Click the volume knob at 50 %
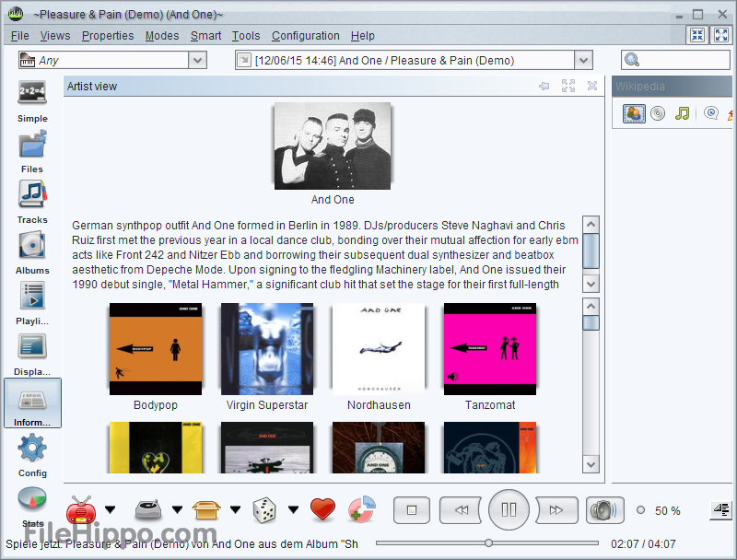This screenshot has height=560, width=737. pyautogui.click(x=640, y=509)
